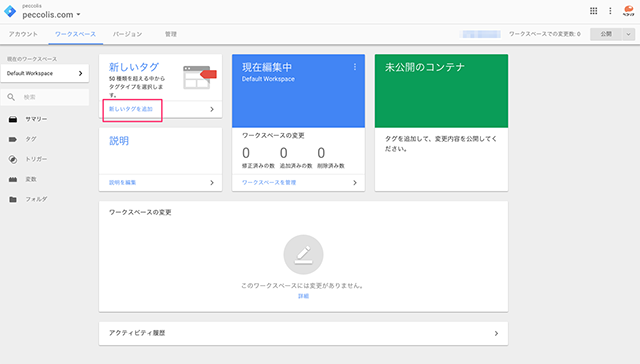This screenshot has height=364, width=640.
Task: Switch to the アカウント tab
Action: (x=23, y=34)
